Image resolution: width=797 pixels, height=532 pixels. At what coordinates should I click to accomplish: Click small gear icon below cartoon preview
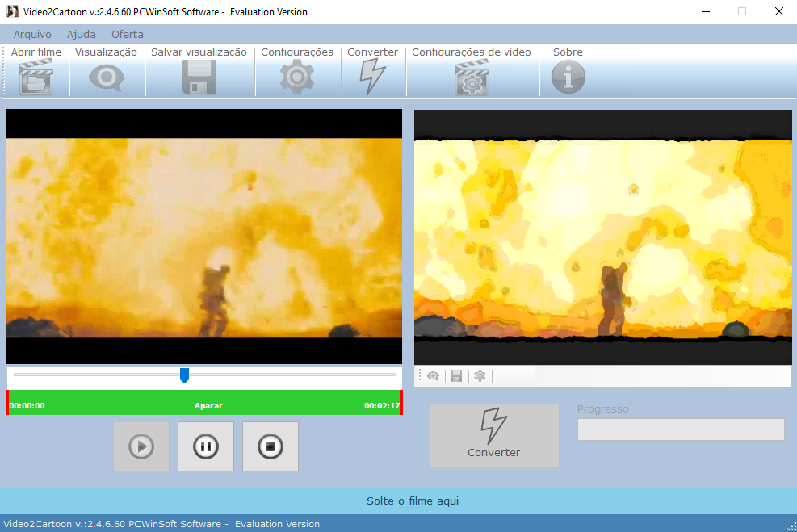point(480,376)
